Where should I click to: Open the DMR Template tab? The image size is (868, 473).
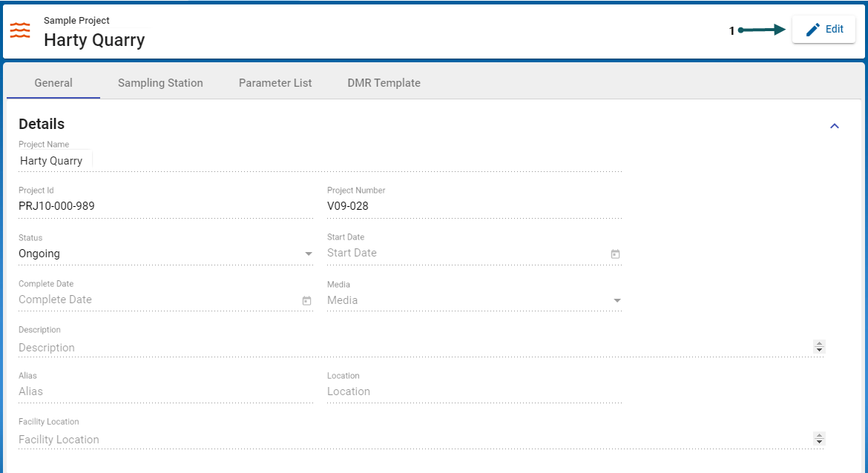pyautogui.click(x=384, y=83)
